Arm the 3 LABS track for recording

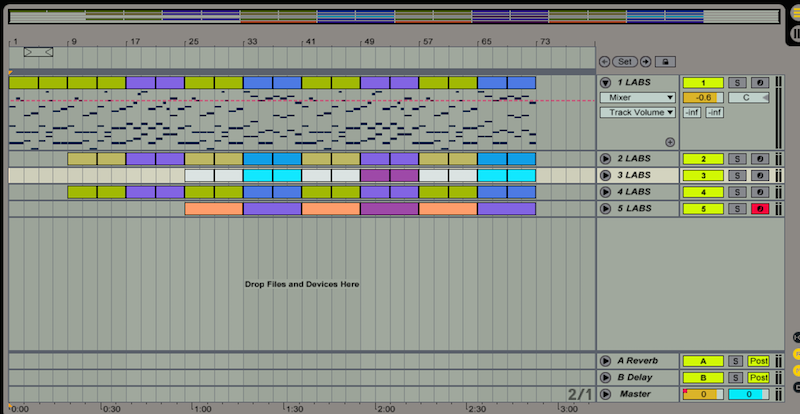pyautogui.click(x=760, y=176)
